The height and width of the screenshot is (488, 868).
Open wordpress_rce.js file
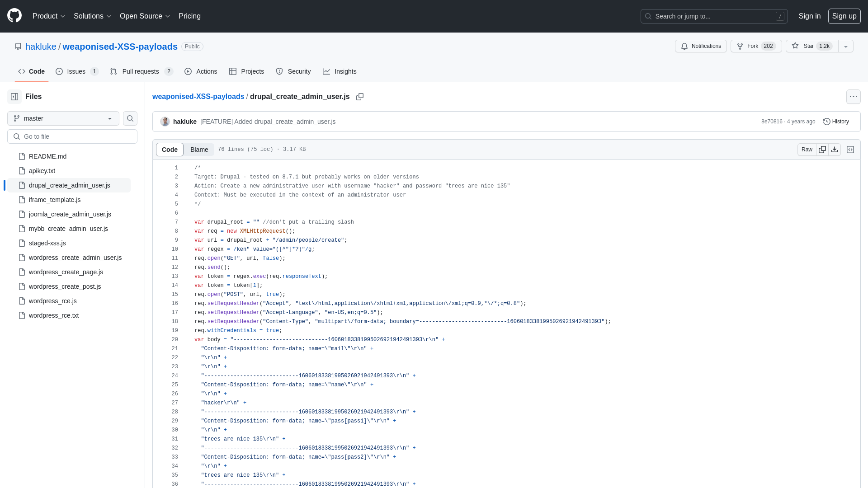pos(69,301)
